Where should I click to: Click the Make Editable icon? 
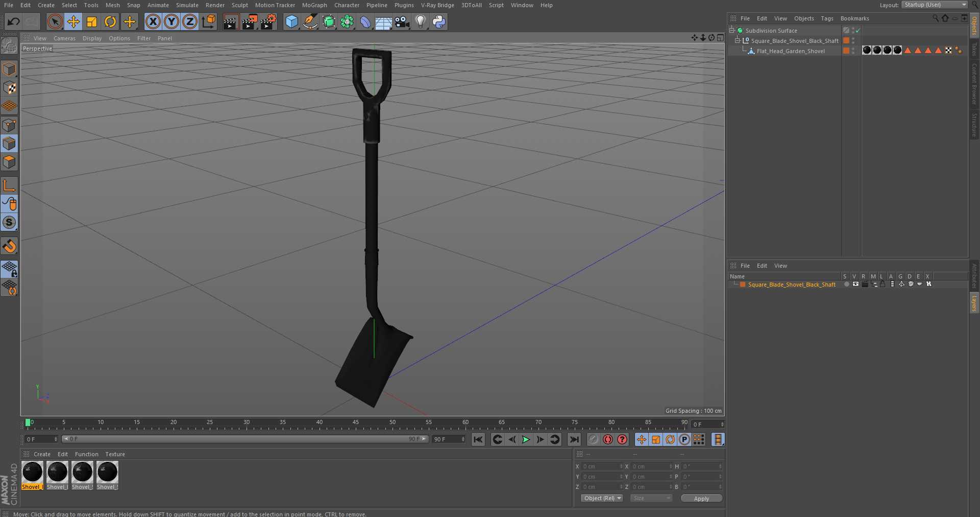pos(9,46)
